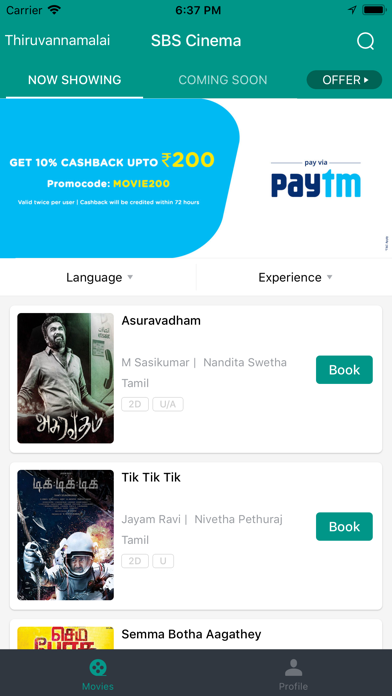Image resolution: width=392 pixels, height=696 pixels.
Task: Tap the Paytm logo
Action: click(316, 179)
